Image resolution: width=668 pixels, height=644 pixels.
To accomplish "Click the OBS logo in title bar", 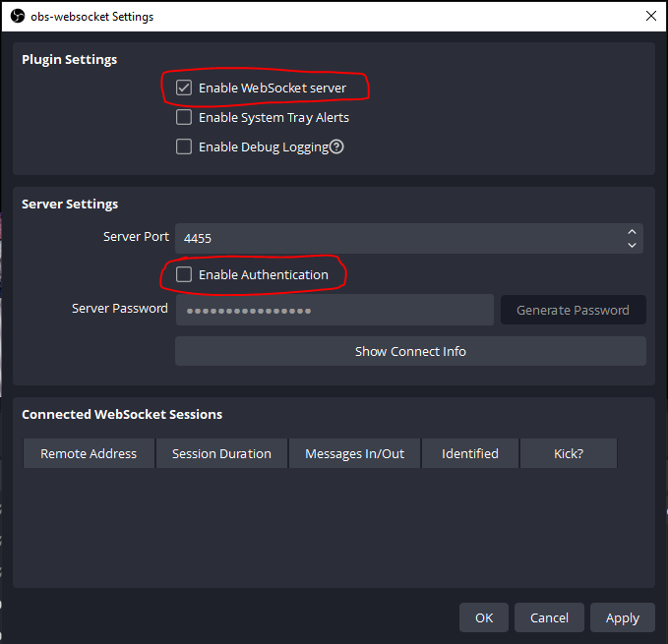I will click(x=17, y=17).
